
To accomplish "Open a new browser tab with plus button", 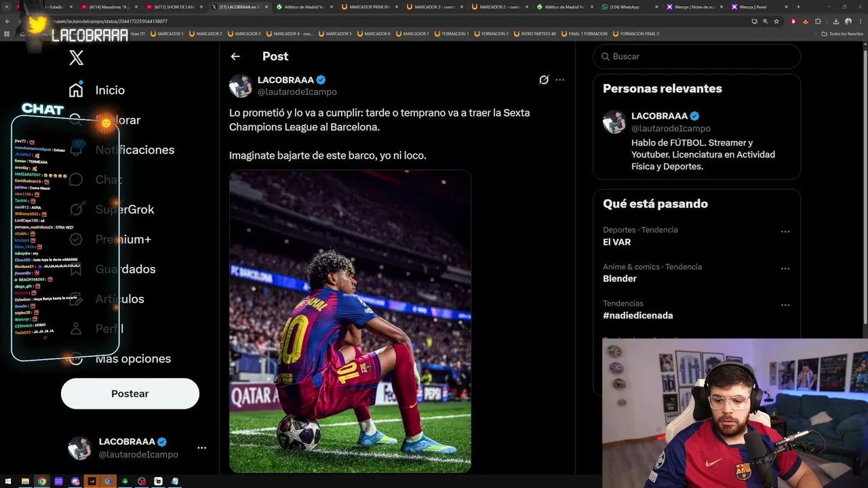I will pos(798,7).
